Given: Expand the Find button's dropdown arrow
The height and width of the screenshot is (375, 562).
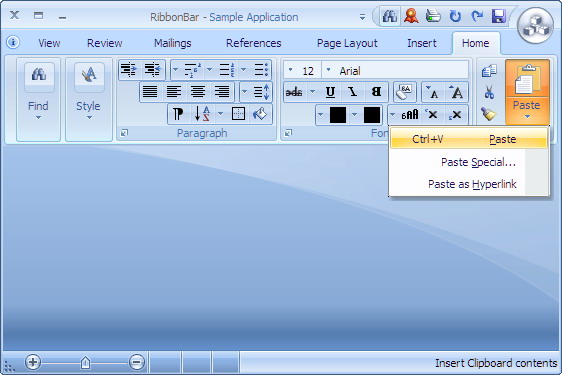Looking at the screenshot, I should (x=38, y=118).
